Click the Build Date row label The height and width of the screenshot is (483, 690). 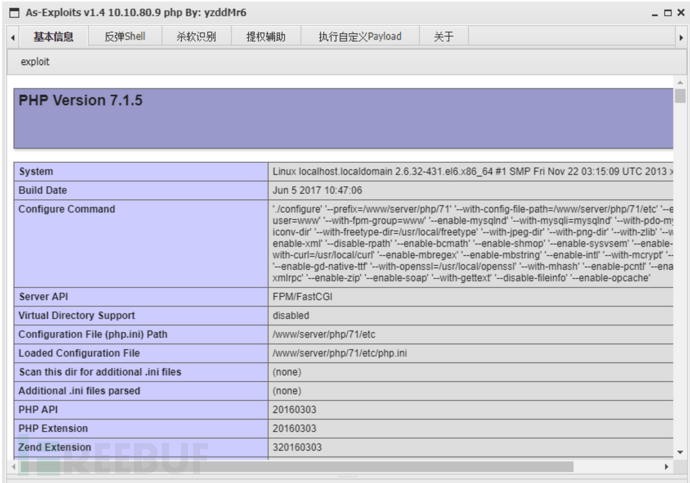(x=43, y=190)
